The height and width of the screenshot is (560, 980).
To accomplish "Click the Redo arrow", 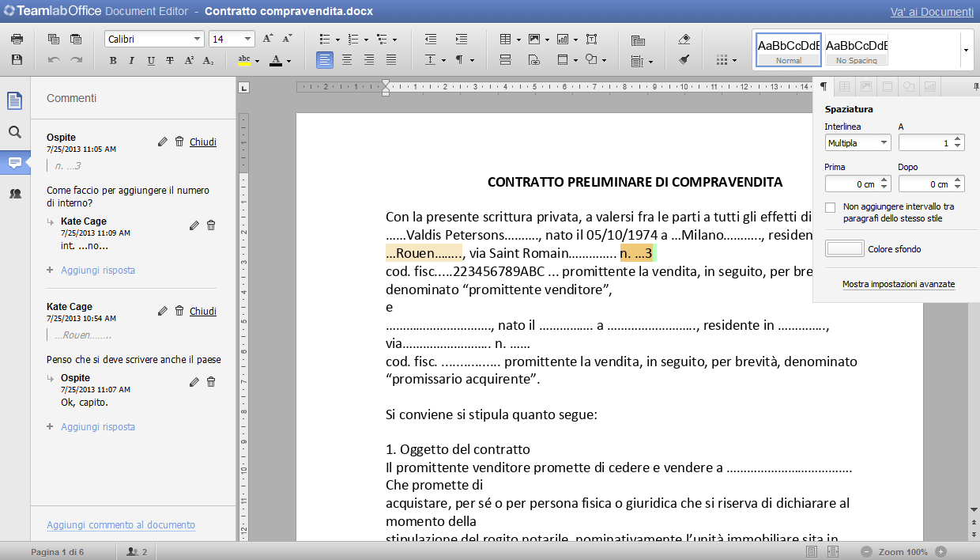I will click(x=76, y=59).
